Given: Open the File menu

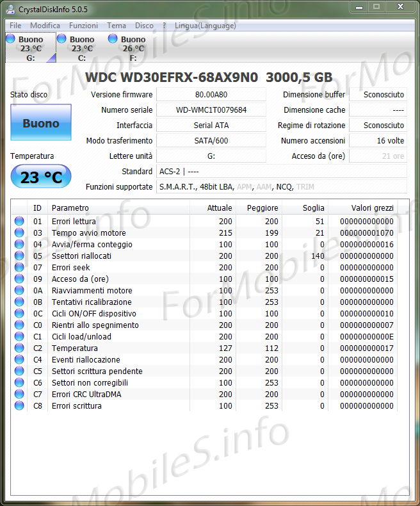Looking at the screenshot, I should [15, 26].
